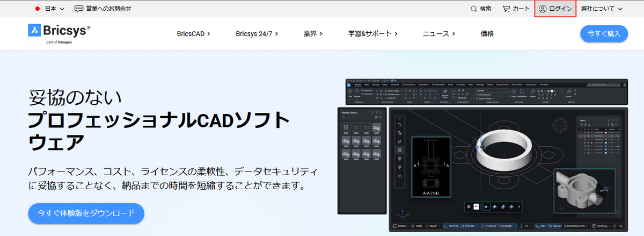This screenshot has height=236, width=644.
Task: Click the 検索 text label
Action: 486,9
